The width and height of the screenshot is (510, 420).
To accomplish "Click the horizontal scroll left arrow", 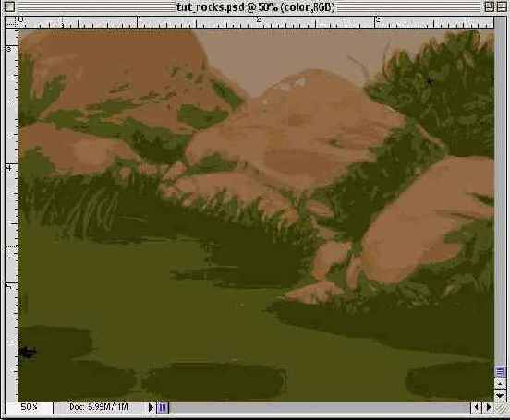I will tap(477, 407).
